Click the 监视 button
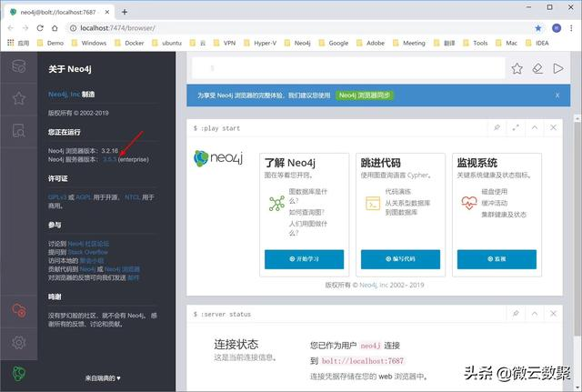This screenshot has height=392, width=582. pyautogui.click(x=497, y=259)
